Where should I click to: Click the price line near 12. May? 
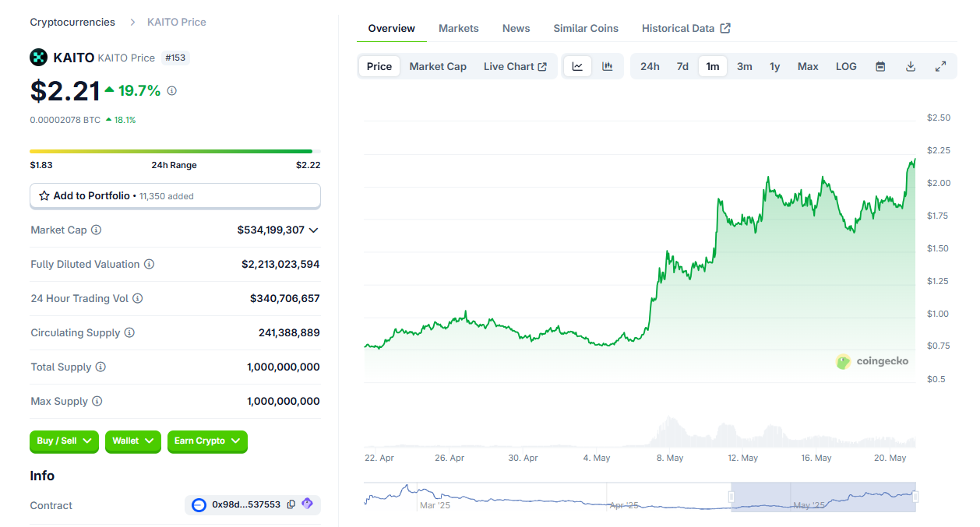click(x=741, y=222)
